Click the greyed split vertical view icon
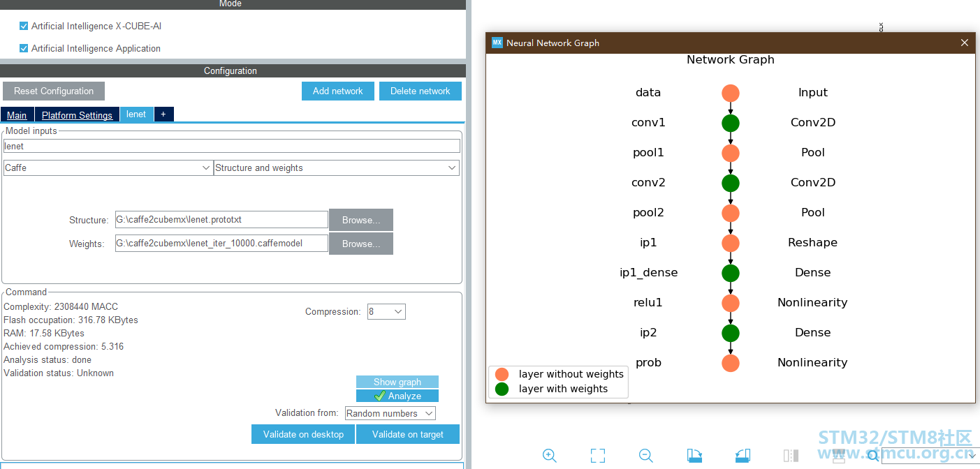This screenshot has height=469, width=980. (x=791, y=456)
